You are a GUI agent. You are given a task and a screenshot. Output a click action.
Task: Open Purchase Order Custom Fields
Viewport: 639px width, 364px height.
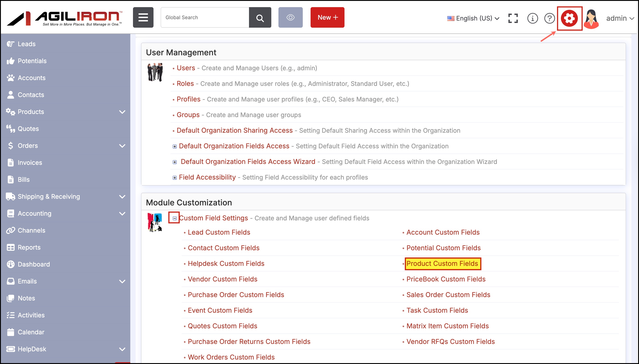pyautogui.click(x=236, y=295)
